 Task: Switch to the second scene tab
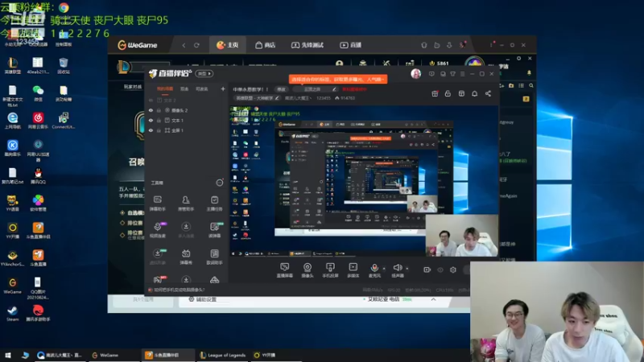(184, 88)
